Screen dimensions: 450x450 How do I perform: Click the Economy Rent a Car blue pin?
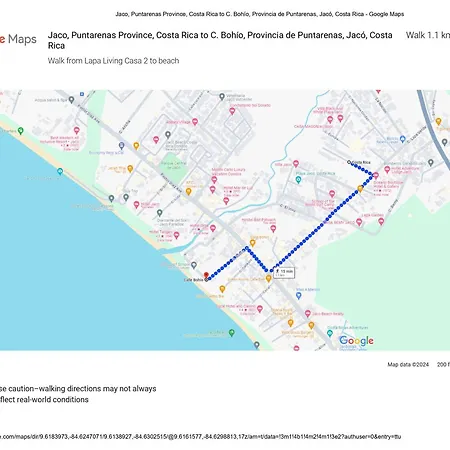[122, 146]
